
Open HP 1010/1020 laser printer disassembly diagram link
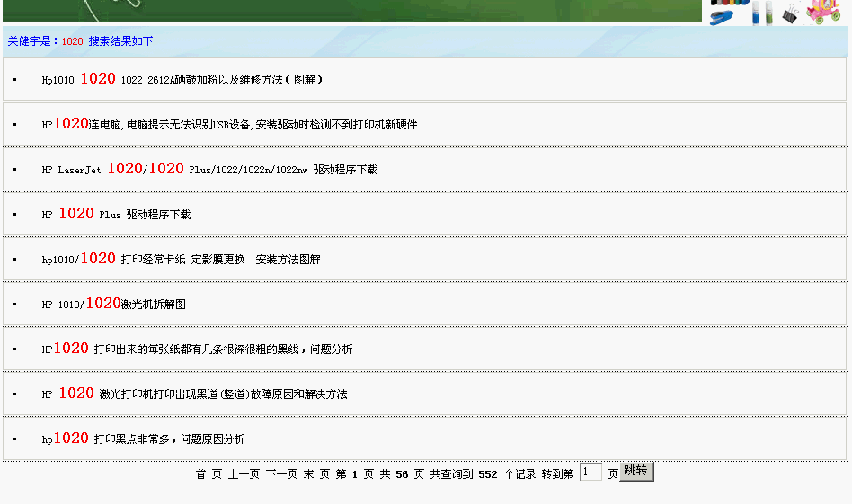click(113, 304)
